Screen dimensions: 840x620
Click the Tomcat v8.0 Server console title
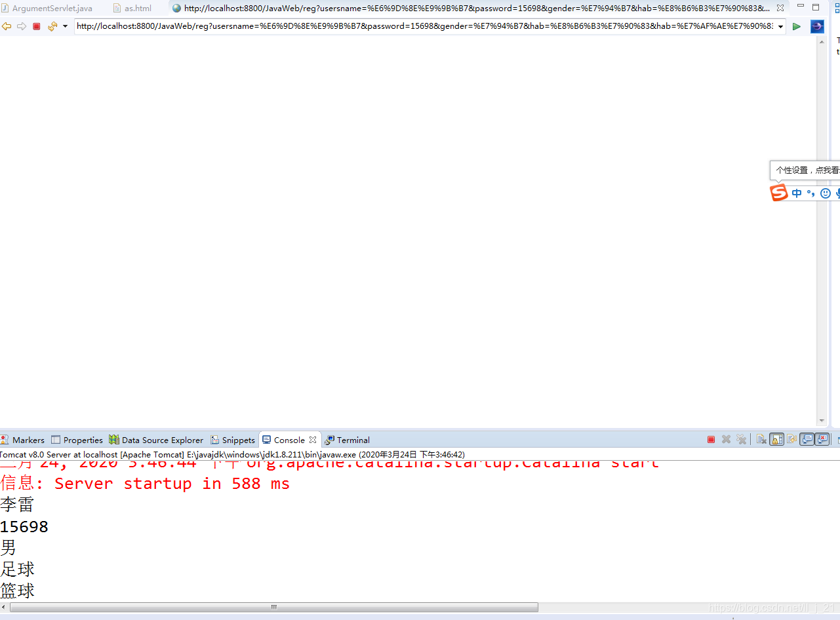pyautogui.click(x=232, y=454)
